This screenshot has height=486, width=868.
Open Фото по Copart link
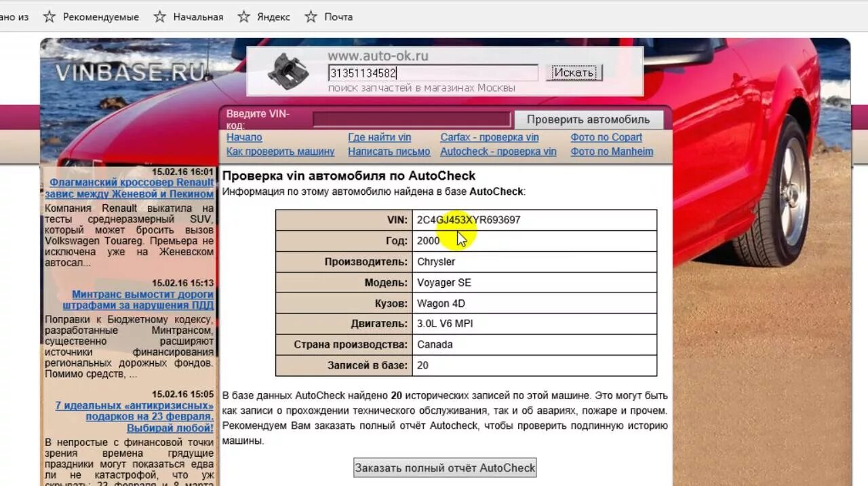click(606, 137)
